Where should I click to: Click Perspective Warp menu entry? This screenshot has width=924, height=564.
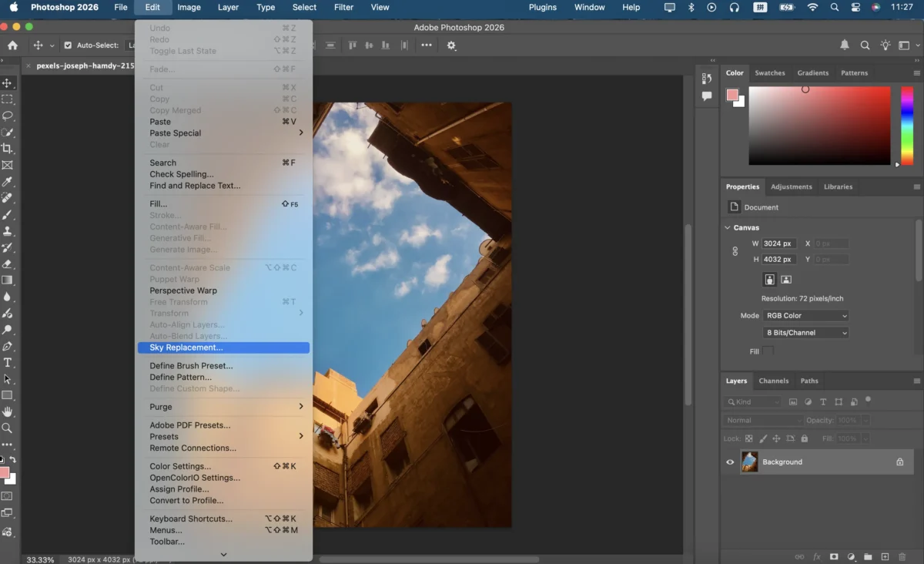click(x=183, y=290)
